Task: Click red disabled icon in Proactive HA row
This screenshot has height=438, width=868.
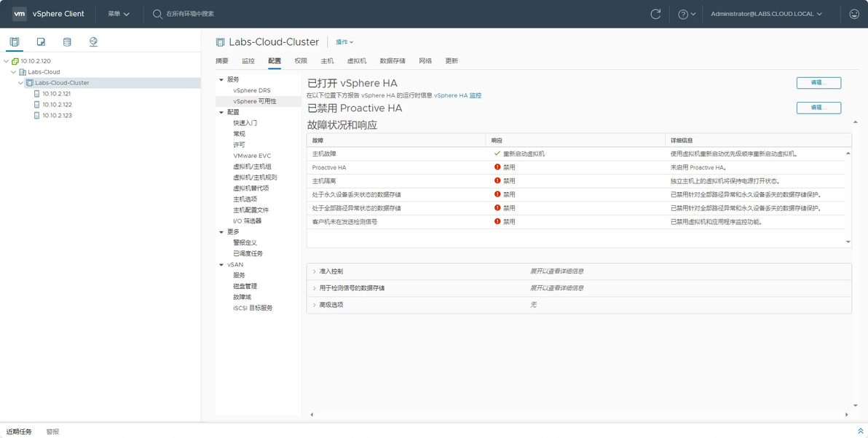Action: coord(497,167)
